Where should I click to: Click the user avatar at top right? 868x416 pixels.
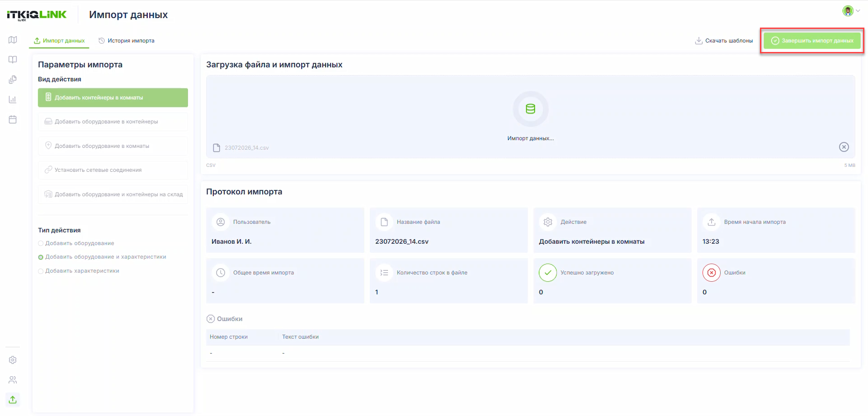point(848,11)
